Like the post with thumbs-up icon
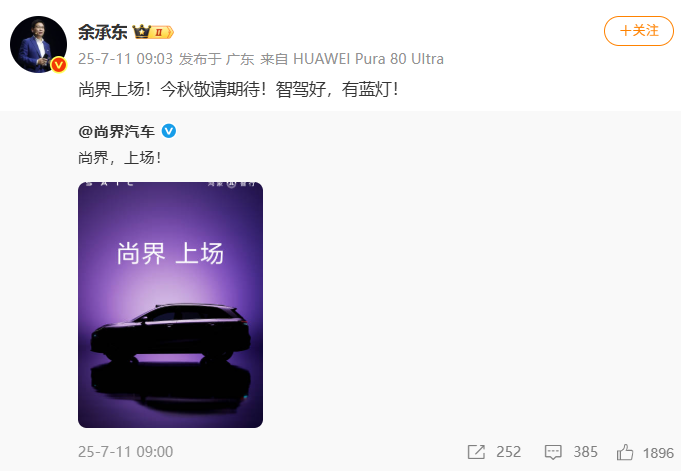This screenshot has width=681, height=471. 625,452
